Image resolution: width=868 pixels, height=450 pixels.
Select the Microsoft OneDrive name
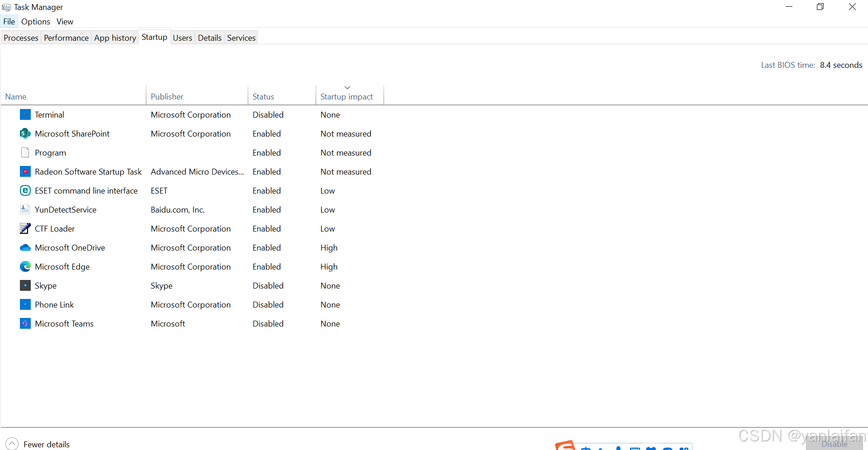(70, 248)
